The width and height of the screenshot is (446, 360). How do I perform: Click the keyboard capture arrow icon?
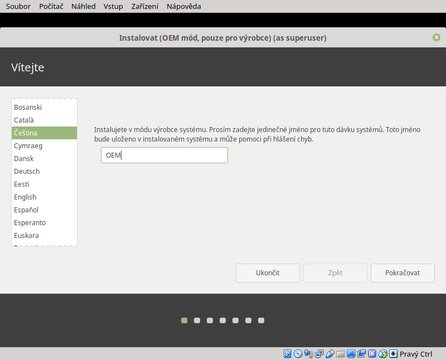[x=393, y=354]
